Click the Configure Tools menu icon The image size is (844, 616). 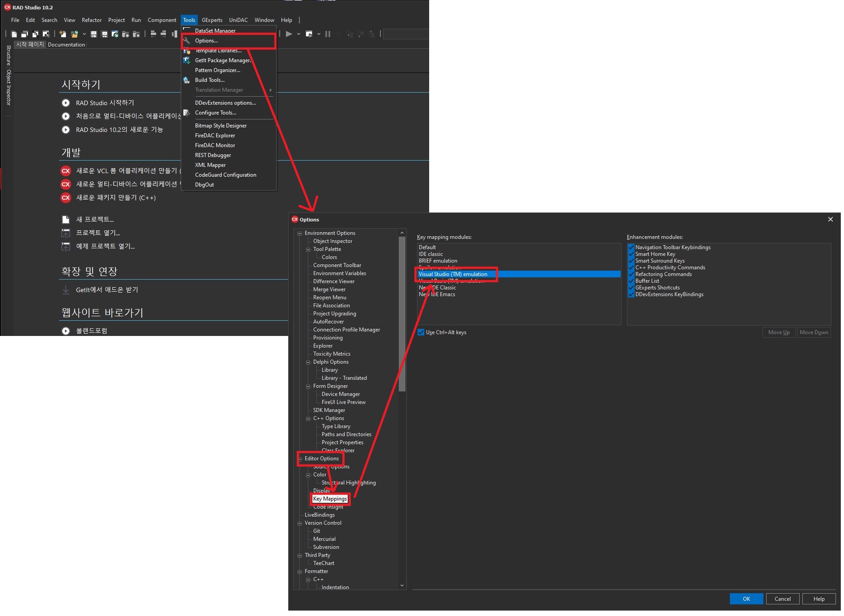click(x=187, y=113)
